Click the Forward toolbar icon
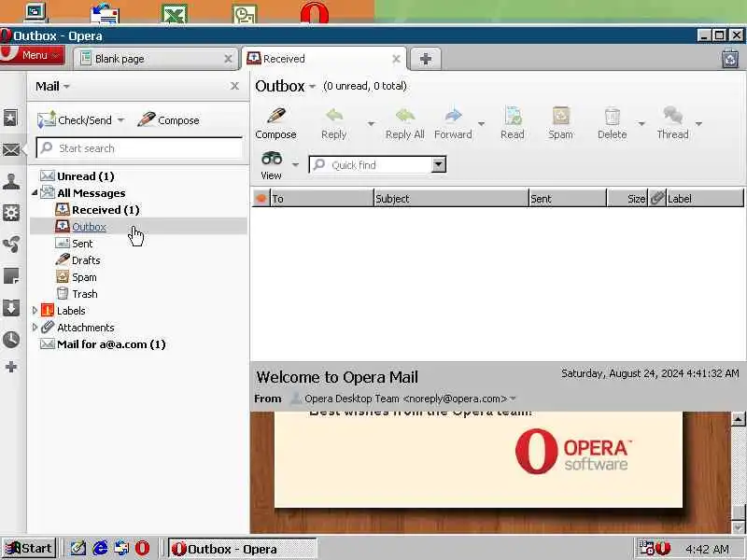Screen dimensions: 747x560 [453, 123]
